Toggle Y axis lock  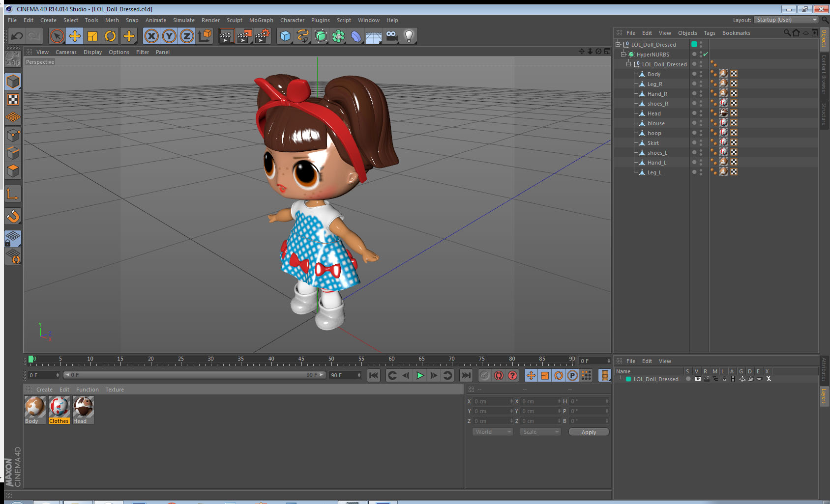point(169,36)
